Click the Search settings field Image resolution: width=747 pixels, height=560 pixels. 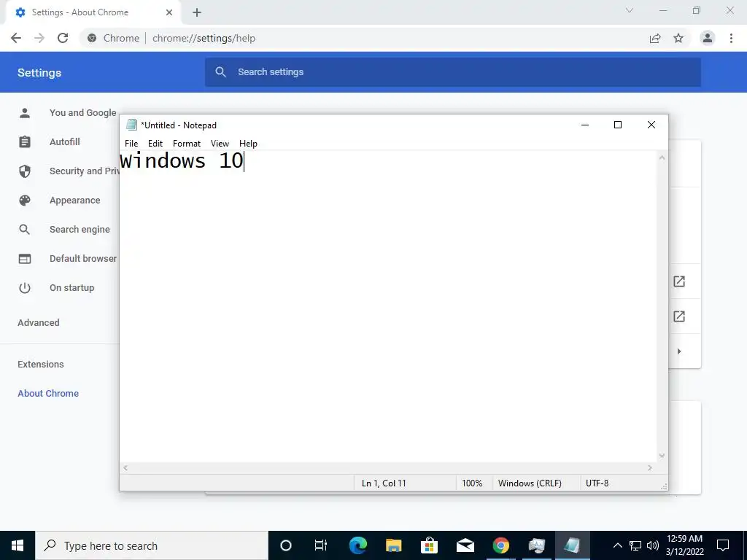click(452, 72)
